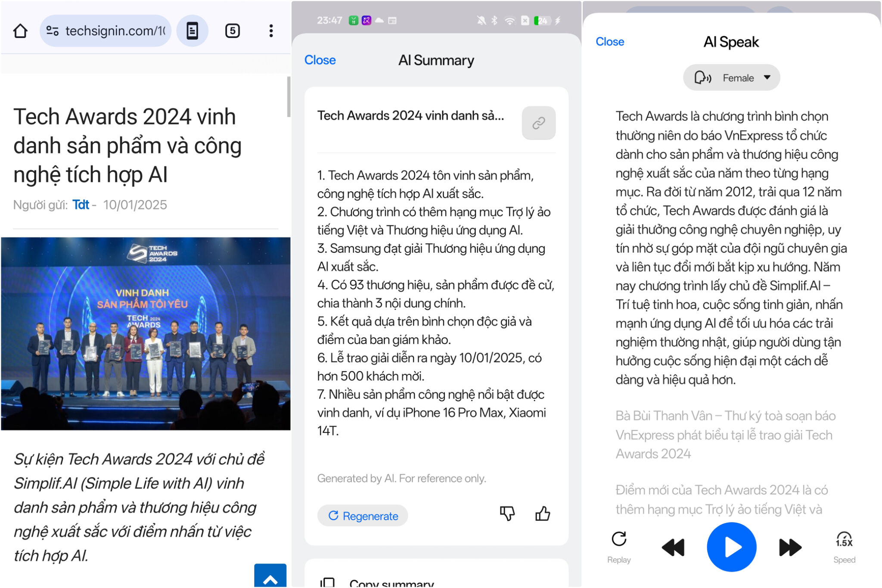Click the rewind playback button
This screenshot has height=588, width=882.
point(673,547)
